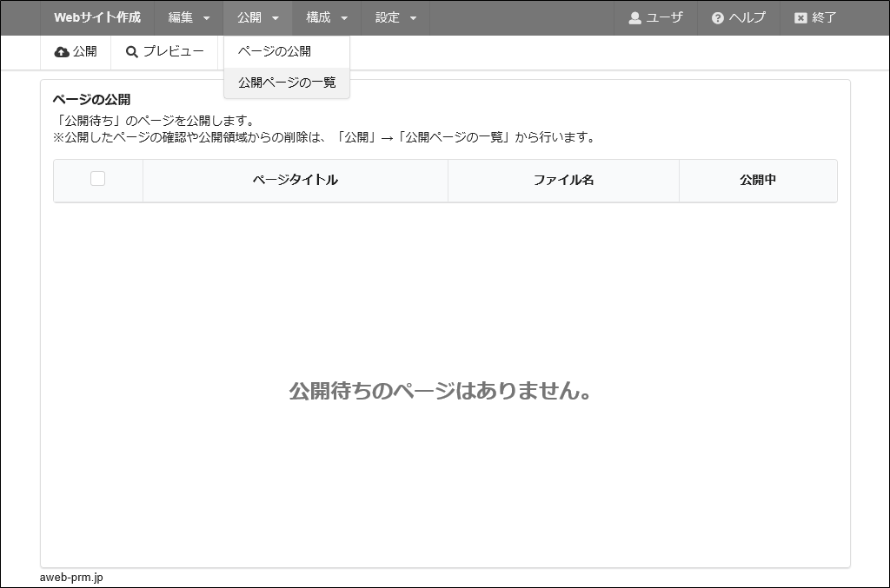Click the ファイル名 column header
The image size is (890, 588).
[563, 180]
